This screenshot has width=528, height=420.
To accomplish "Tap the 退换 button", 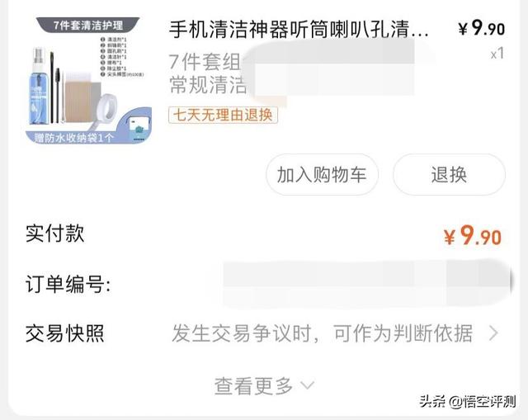I will click(449, 174).
